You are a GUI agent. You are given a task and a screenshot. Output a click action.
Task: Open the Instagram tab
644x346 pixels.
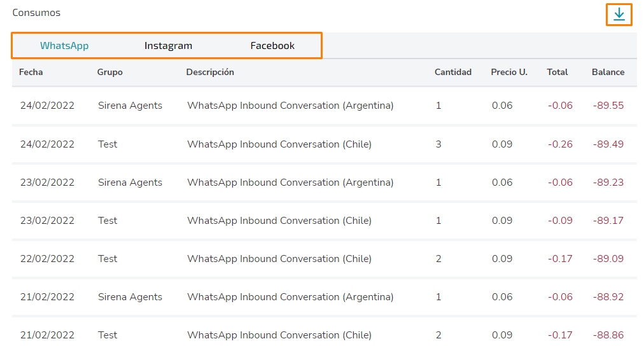[169, 46]
